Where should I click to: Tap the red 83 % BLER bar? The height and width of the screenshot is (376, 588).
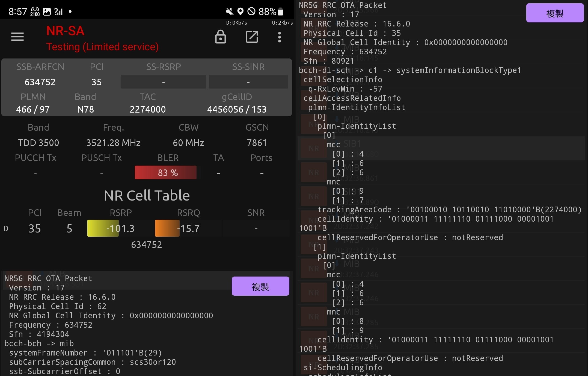[x=166, y=172]
